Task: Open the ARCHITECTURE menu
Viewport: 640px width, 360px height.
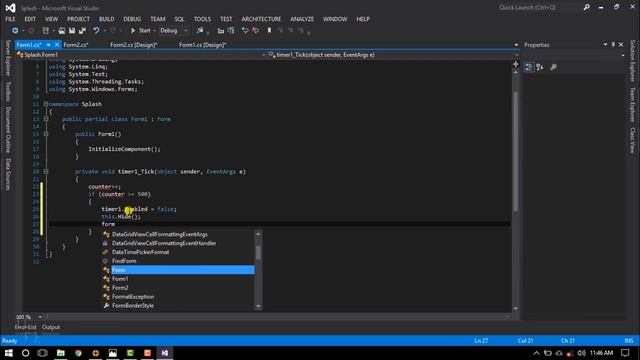Action: (x=261, y=19)
